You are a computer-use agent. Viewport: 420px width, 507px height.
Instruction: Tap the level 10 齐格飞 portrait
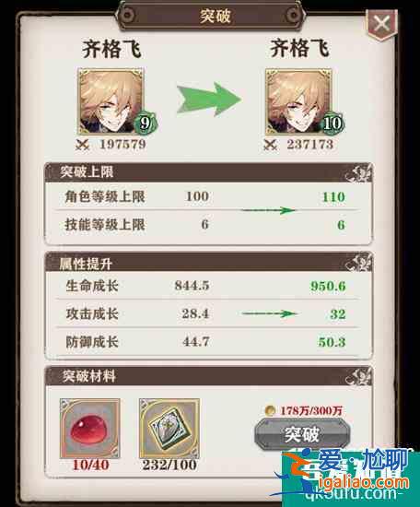(x=298, y=101)
